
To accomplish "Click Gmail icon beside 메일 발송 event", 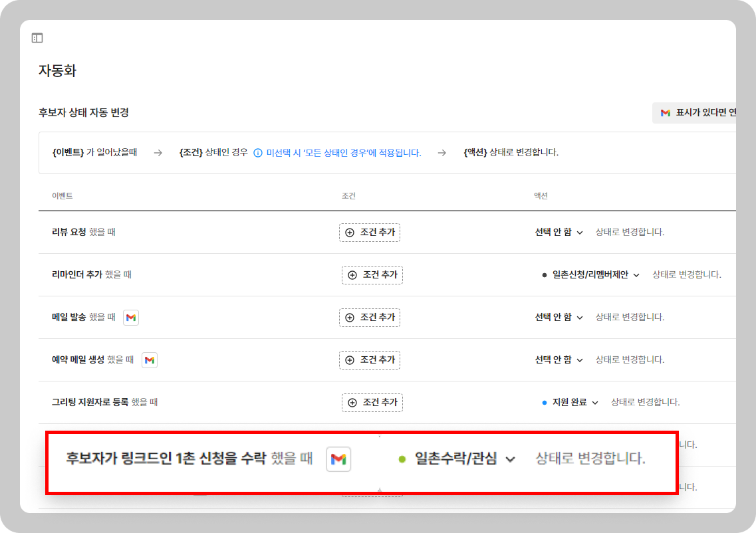I will pos(131,318).
